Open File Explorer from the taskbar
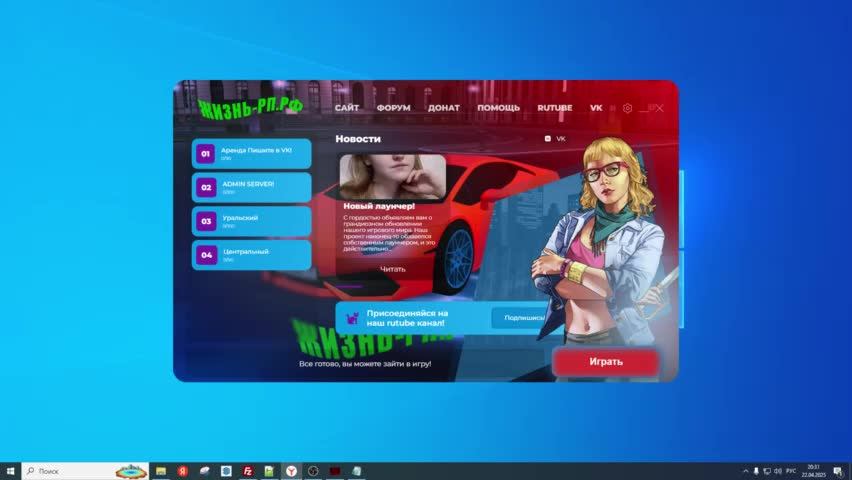This screenshot has height=480, width=852. (x=161, y=471)
